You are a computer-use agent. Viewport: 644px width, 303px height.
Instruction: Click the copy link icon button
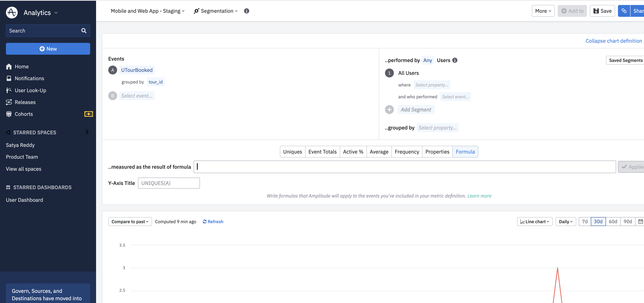(x=624, y=11)
